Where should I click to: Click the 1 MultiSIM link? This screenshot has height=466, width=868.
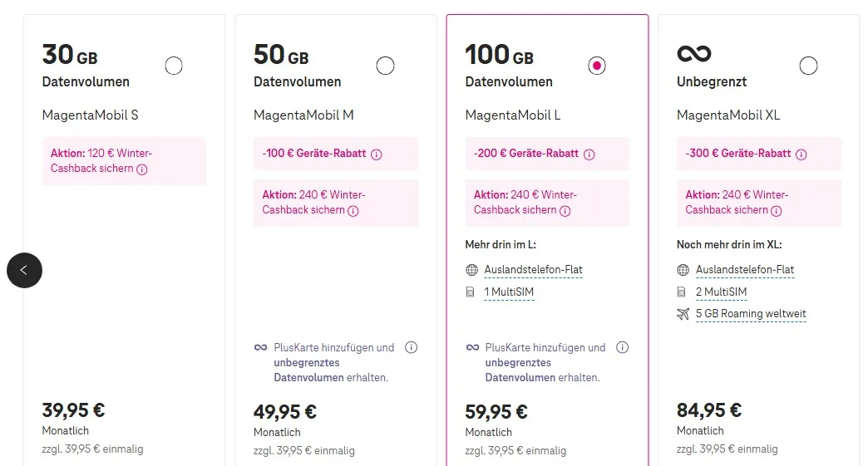click(509, 292)
